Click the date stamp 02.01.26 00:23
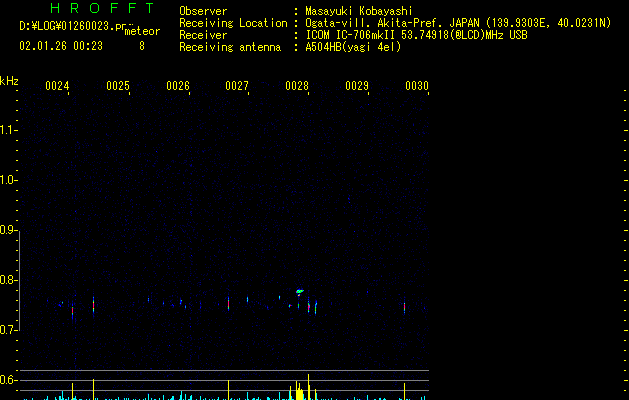The width and height of the screenshot is (629, 400). pyautogui.click(x=61, y=46)
